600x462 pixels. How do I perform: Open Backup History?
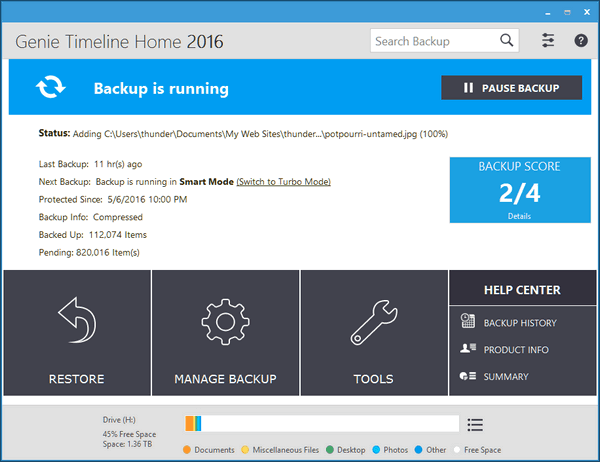click(x=520, y=323)
